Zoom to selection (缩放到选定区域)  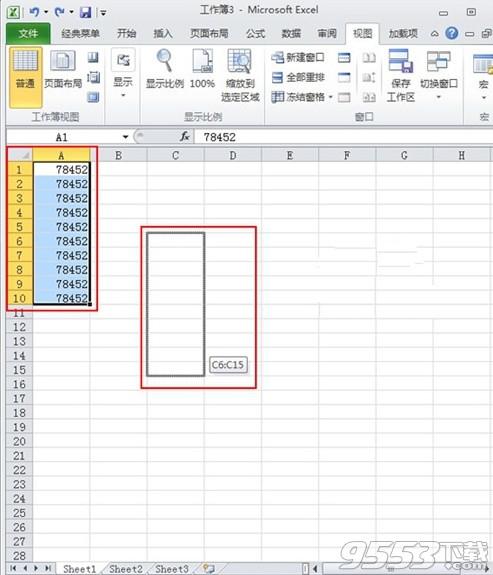[x=240, y=76]
